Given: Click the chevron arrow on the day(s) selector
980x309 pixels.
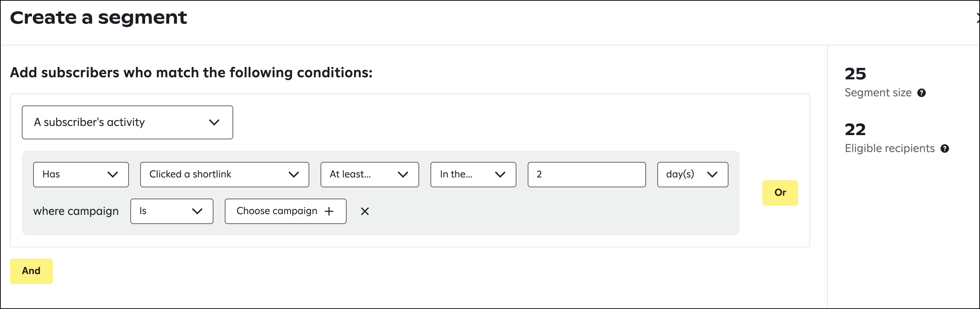Looking at the screenshot, I should tap(712, 175).
